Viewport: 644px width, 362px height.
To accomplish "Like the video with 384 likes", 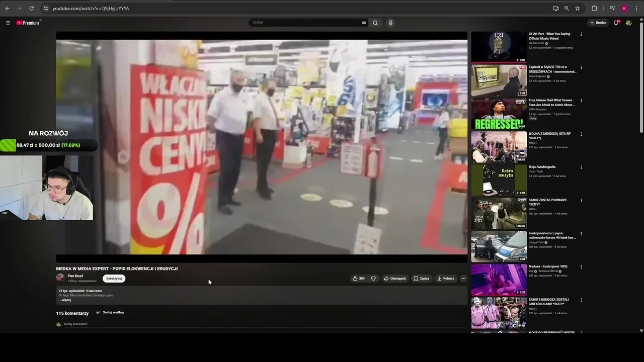I will pos(359,279).
